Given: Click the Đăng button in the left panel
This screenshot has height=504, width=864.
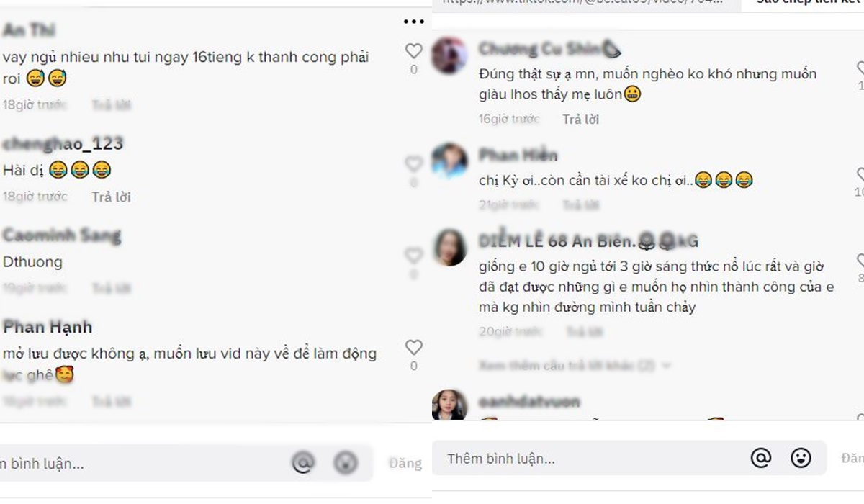Looking at the screenshot, I should (405, 463).
